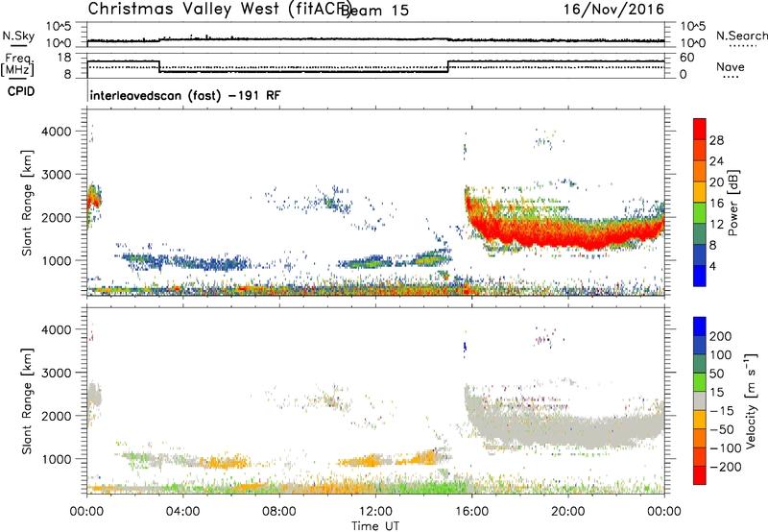Pick the red bottom segment of velocity colorbar
Viewport: 768px width, 532px height.
point(700,475)
